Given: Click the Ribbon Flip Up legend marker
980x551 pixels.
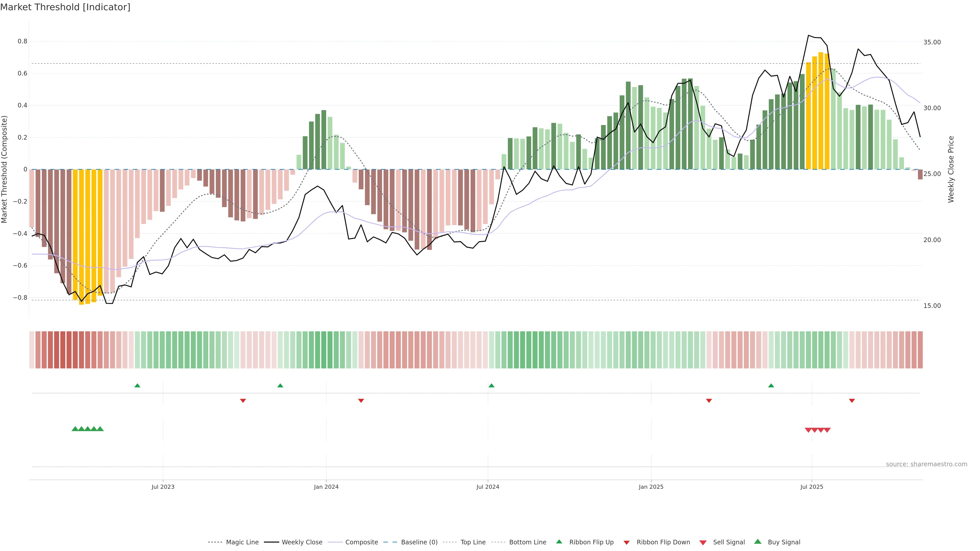Looking at the screenshot, I should (559, 542).
